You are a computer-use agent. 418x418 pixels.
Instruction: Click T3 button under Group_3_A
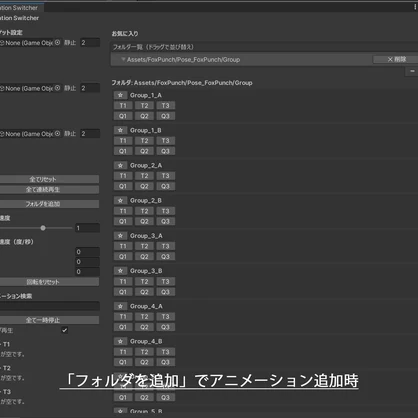pos(166,246)
